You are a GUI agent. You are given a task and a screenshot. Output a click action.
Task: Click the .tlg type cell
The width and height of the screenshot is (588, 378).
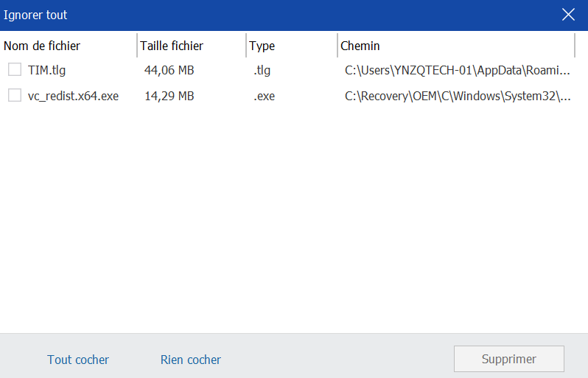[x=262, y=70]
